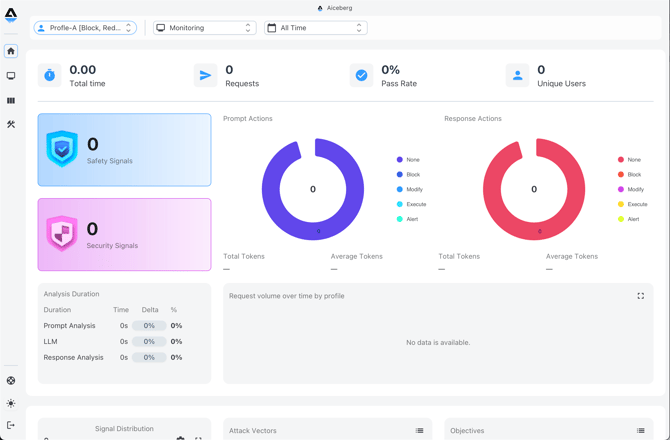Expand the request volume chart to fullscreen
670x440 pixels.
(641, 296)
